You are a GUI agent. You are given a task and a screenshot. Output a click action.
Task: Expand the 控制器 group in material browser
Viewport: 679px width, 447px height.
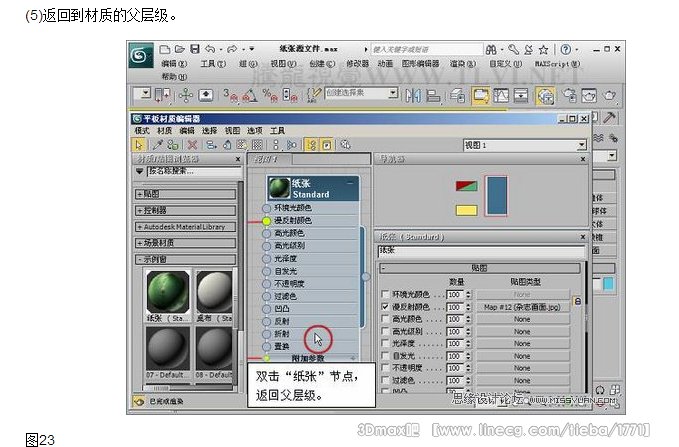185,211
